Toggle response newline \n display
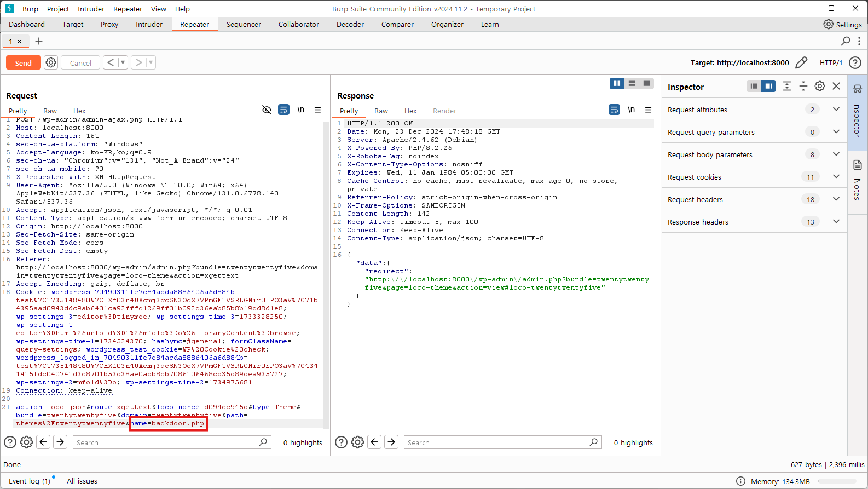Viewport: 868px width, 489px height. pyautogui.click(x=631, y=110)
